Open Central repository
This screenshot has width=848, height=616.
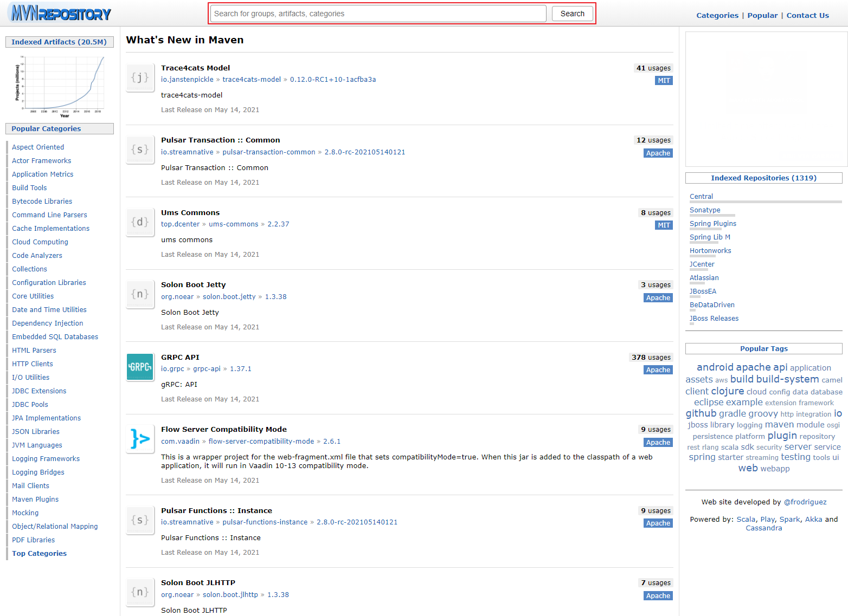tap(701, 196)
